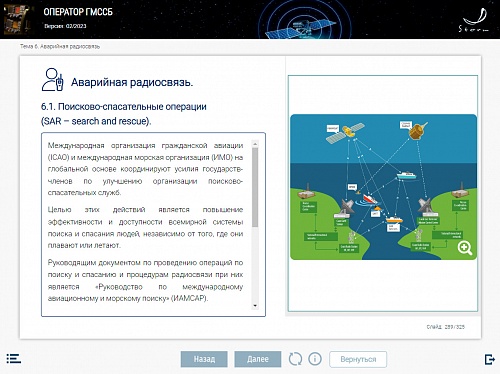Click the magnifier zoom icon on diagram

tap(465, 248)
